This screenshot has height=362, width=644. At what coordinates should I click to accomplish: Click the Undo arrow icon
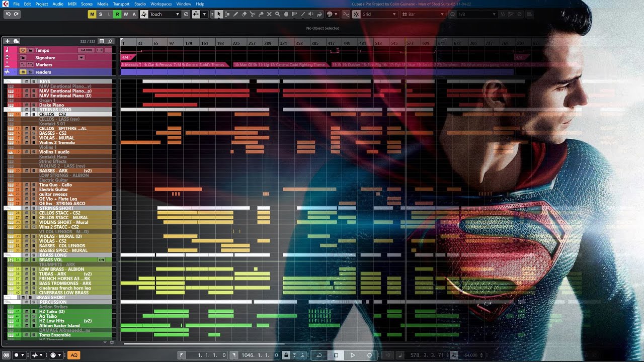(x=8, y=14)
